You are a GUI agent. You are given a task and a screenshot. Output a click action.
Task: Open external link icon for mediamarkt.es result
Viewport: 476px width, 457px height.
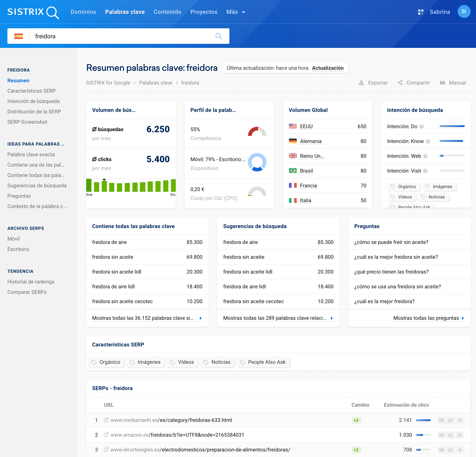click(106, 420)
